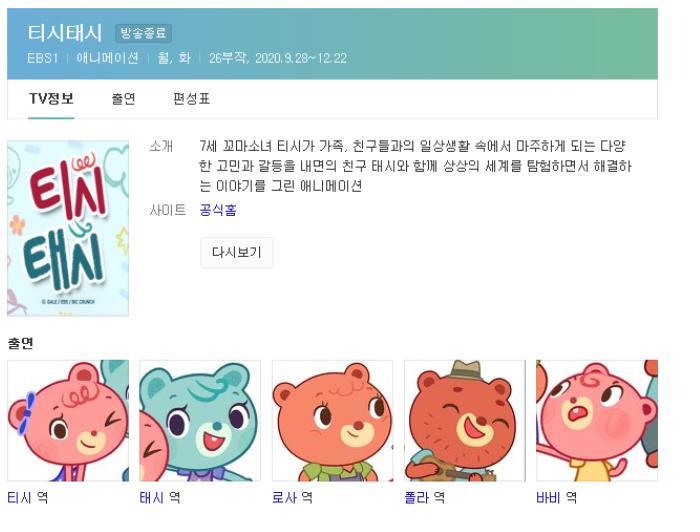Open the 티시태시 poster thumbnail
This screenshot has width=700, height=532.
[68, 228]
